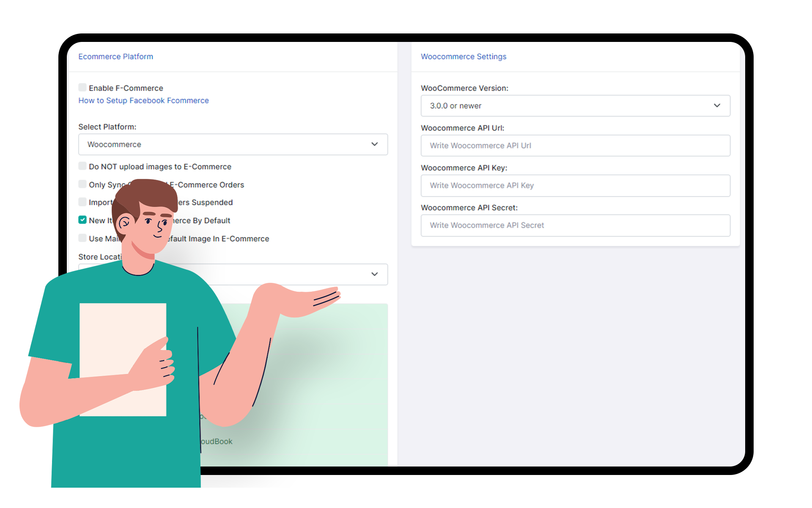Open the Select Platform Woocommerce dropdown

coord(233,144)
